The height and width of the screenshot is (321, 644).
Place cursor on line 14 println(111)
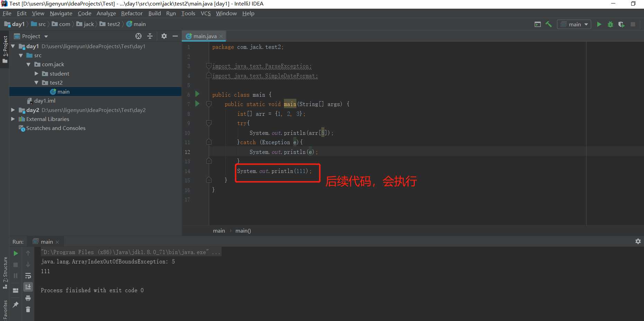click(274, 171)
